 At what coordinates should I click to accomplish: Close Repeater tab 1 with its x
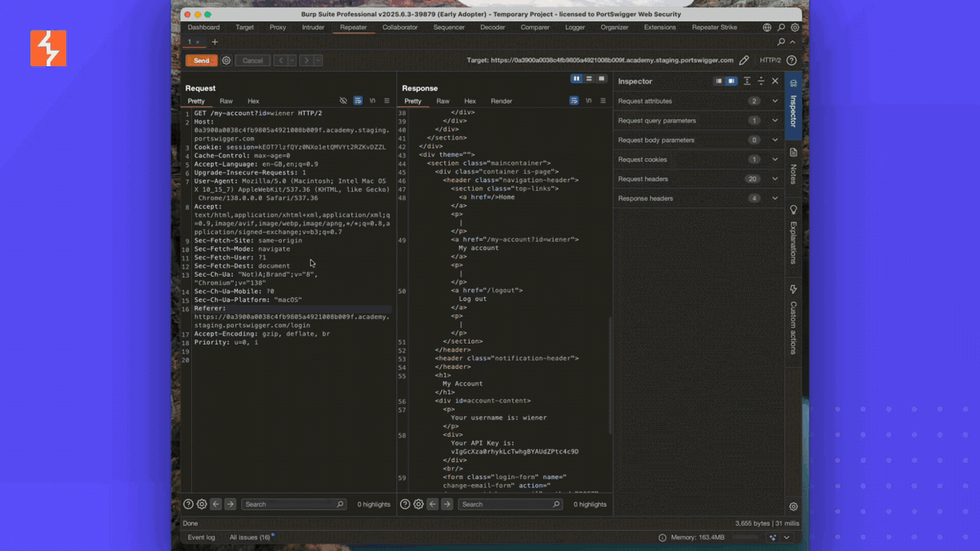pyautogui.click(x=198, y=42)
